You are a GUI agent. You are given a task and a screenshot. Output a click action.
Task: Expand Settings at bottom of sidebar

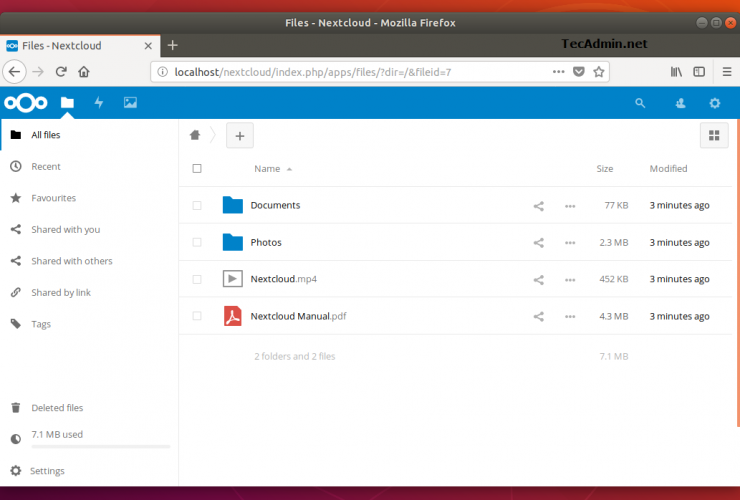[47, 471]
